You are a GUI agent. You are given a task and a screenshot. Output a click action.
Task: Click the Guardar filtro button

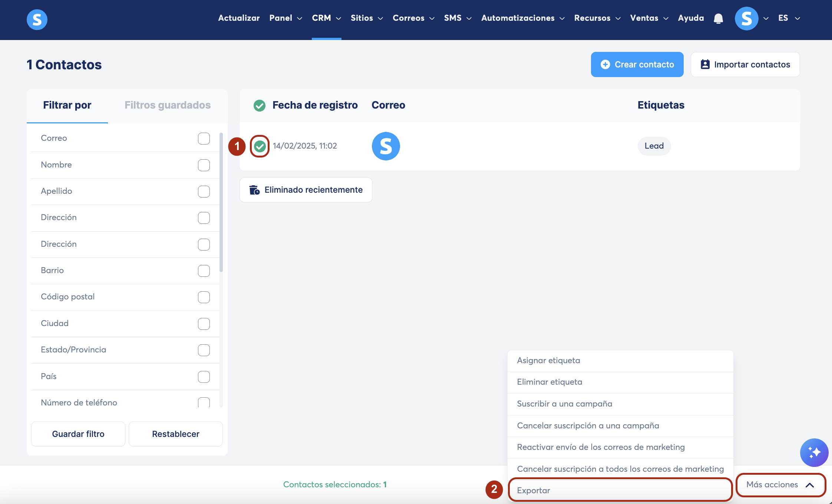[78, 434]
